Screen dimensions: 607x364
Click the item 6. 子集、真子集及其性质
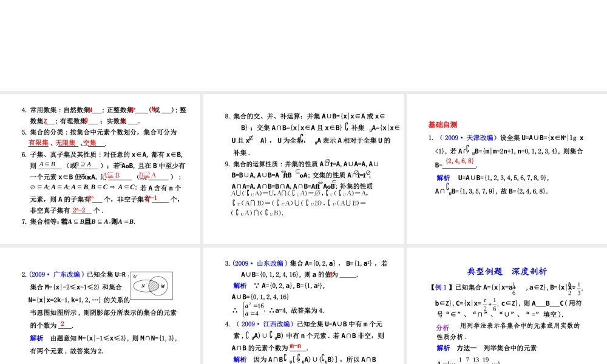102,155
